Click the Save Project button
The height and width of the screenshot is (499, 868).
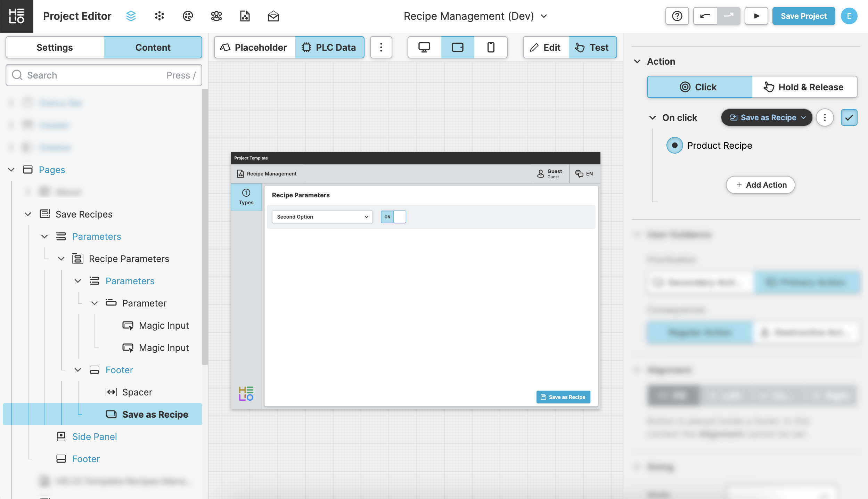(x=803, y=16)
